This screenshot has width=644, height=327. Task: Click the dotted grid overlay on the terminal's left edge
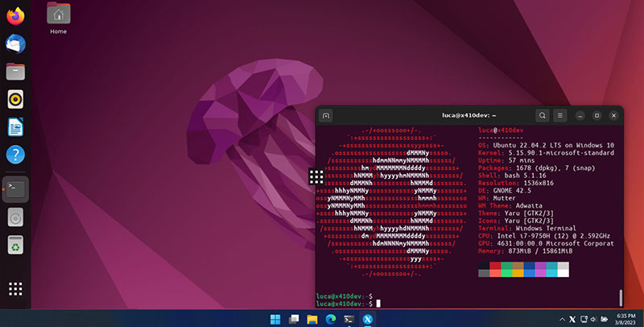(316, 176)
